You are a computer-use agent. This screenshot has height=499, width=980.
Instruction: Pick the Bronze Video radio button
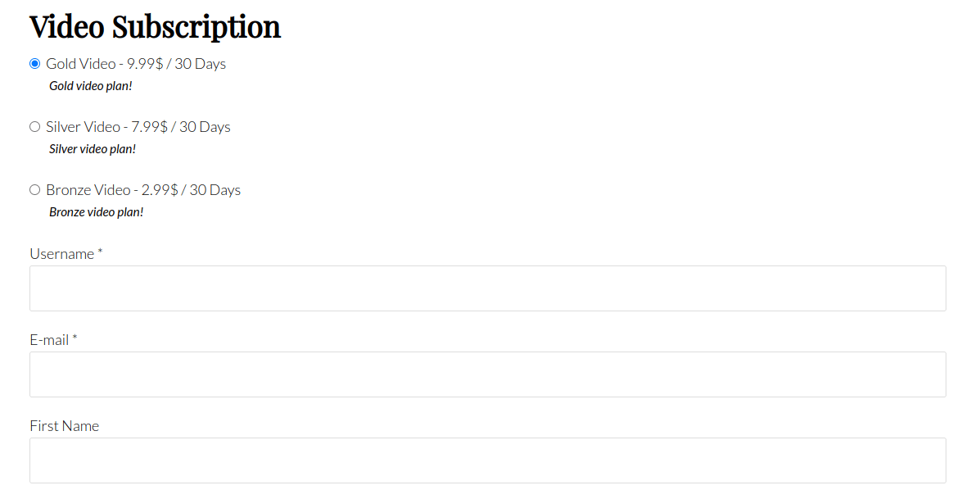35,190
